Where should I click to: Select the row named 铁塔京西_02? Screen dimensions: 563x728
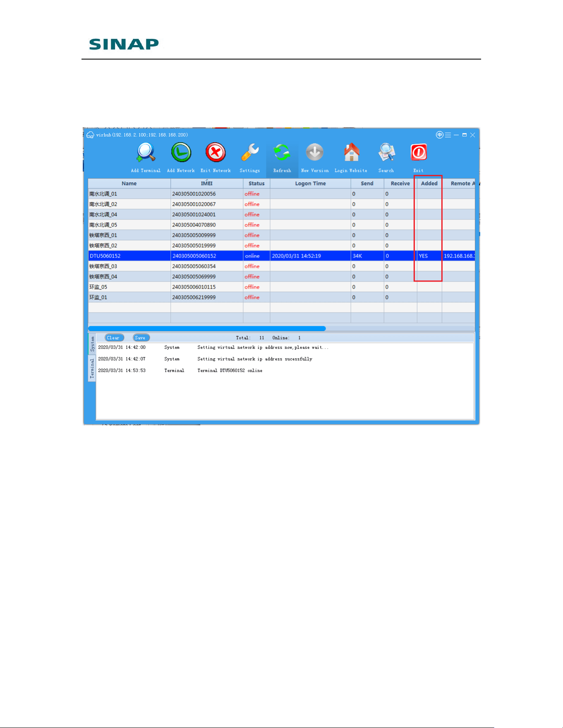coord(281,246)
